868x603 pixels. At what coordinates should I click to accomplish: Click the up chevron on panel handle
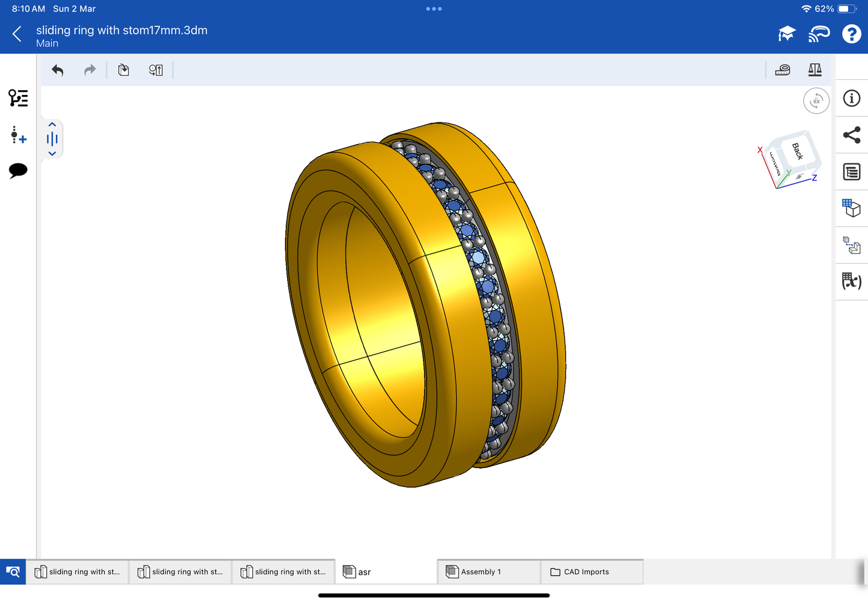tap(52, 125)
